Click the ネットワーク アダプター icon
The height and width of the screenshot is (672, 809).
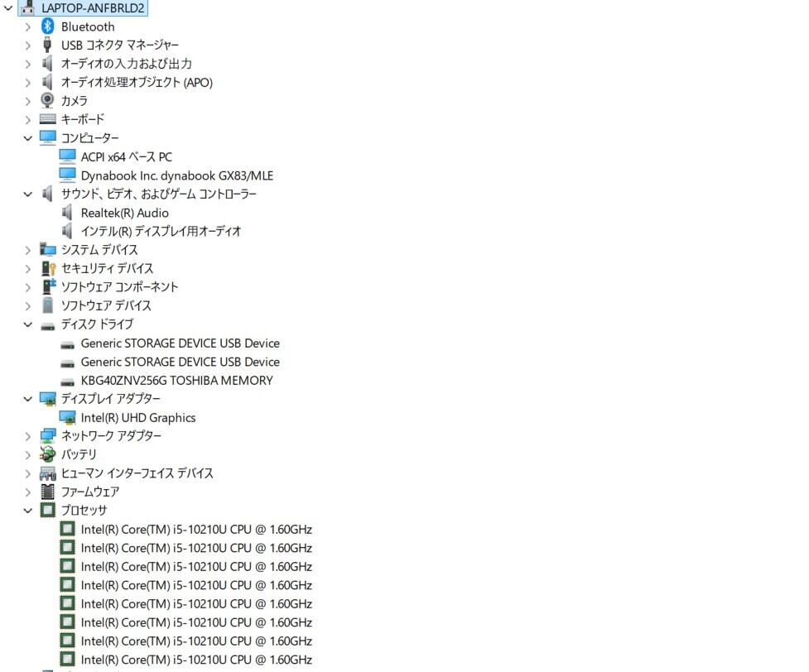[47, 436]
